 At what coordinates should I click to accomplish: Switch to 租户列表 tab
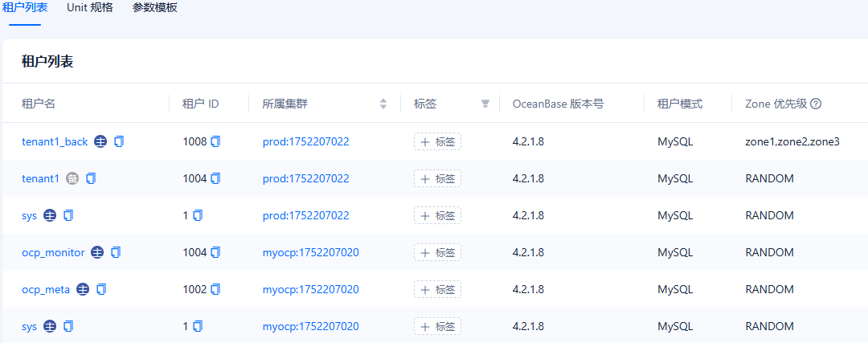pyautogui.click(x=25, y=8)
